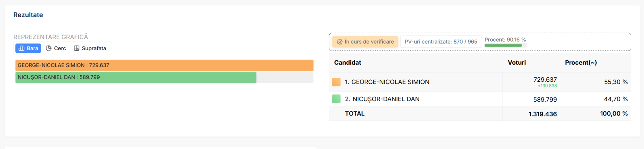This screenshot has height=149, width=644.
Task: Open the Suprafata chart view
Action: [90, 48]
